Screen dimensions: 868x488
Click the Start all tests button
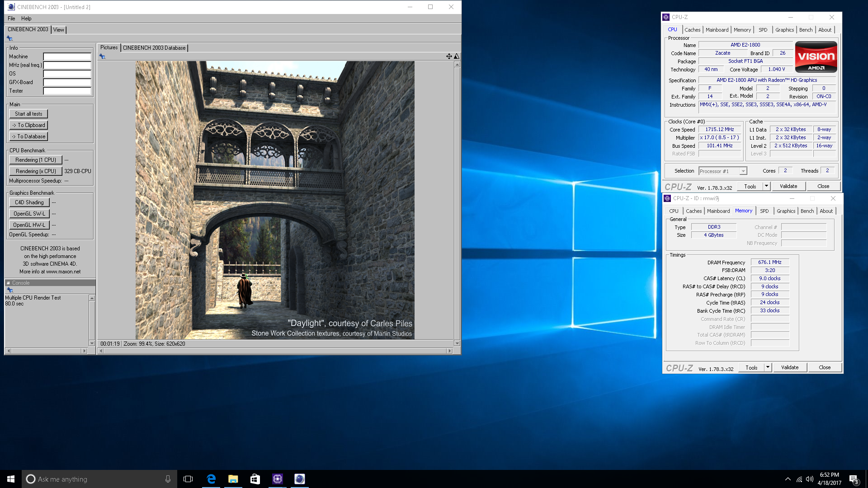[x=28, y=114]
